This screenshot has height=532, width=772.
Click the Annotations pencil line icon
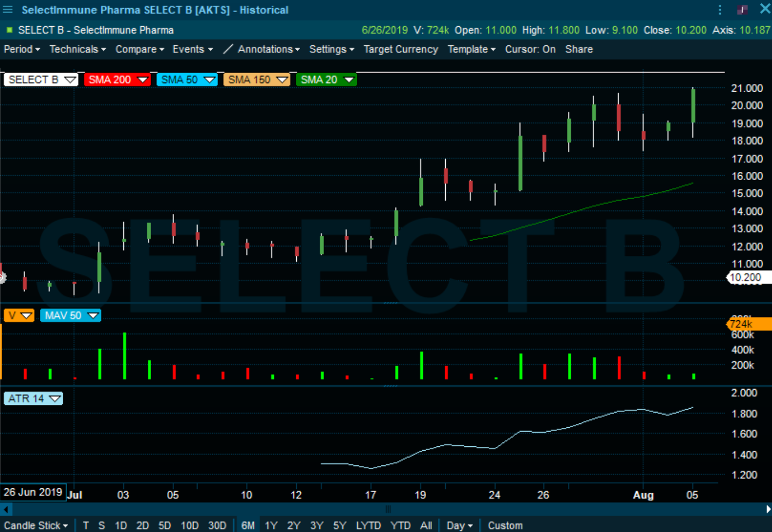[228, 49]
